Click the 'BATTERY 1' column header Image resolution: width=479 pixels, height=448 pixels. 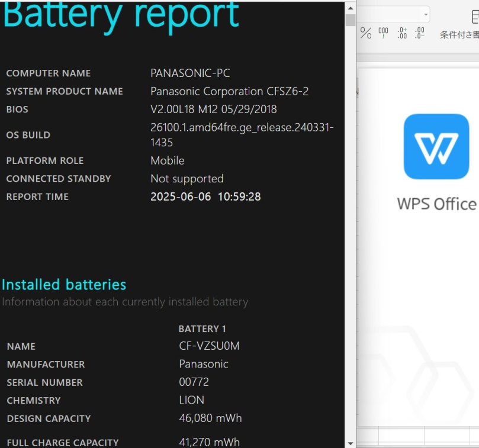click(202, 328)
